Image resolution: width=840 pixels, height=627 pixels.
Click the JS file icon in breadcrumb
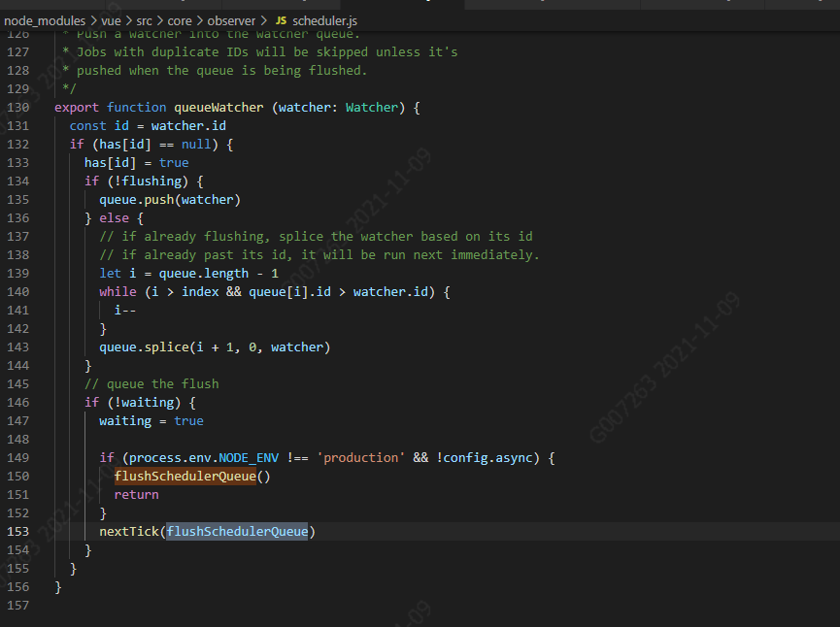pyautogui.click(x=281, y=21)
